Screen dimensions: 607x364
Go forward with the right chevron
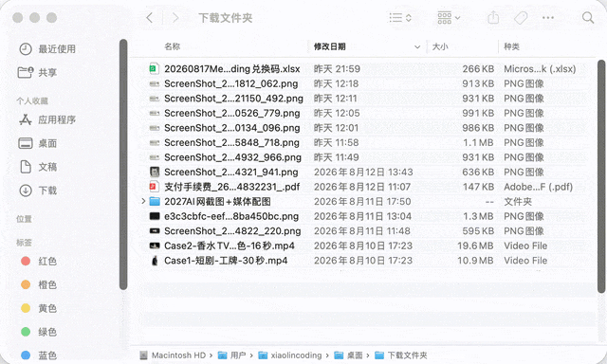click(175, 18)
